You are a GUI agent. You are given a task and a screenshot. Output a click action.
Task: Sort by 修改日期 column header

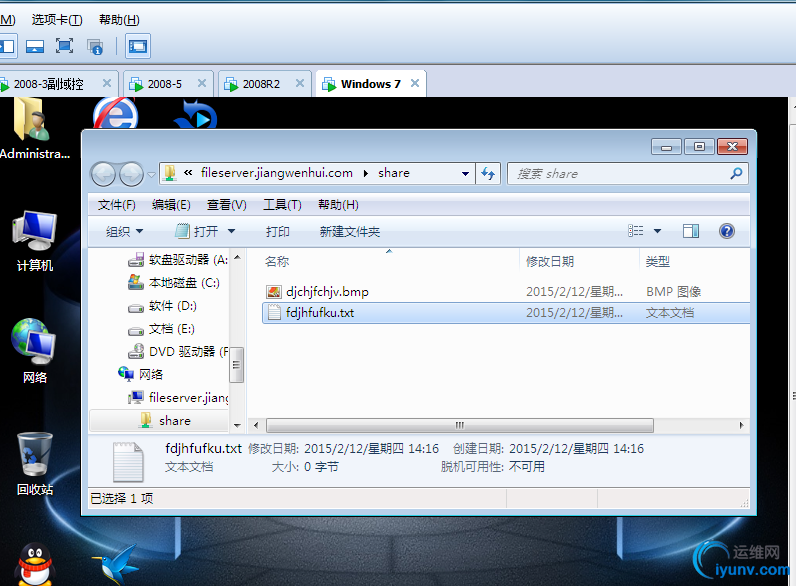click(x=550, y=262)
